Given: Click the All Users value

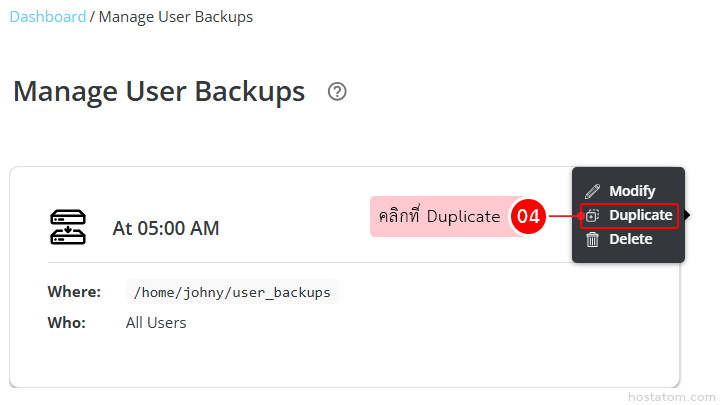Looking at the screenshot, I should click(156, 322).
